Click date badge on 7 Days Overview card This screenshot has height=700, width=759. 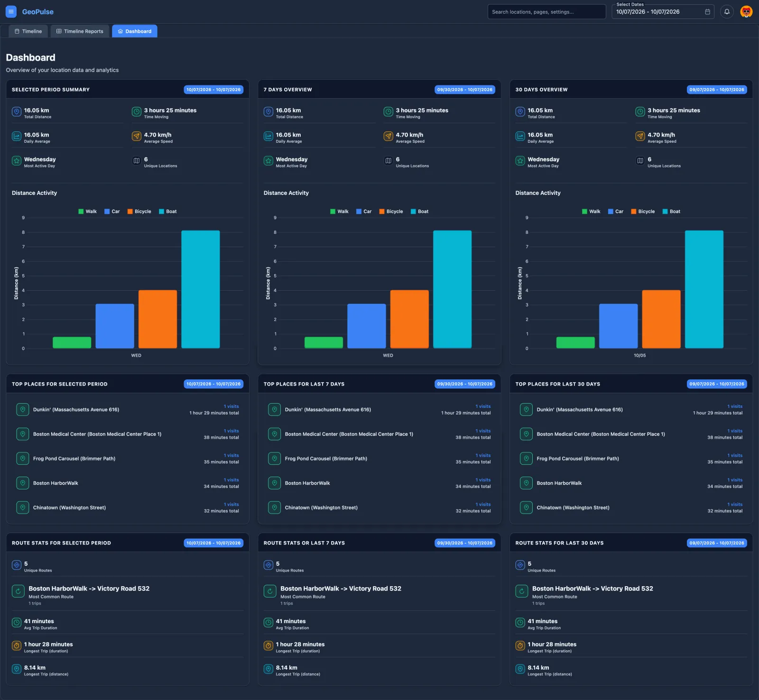465,90
